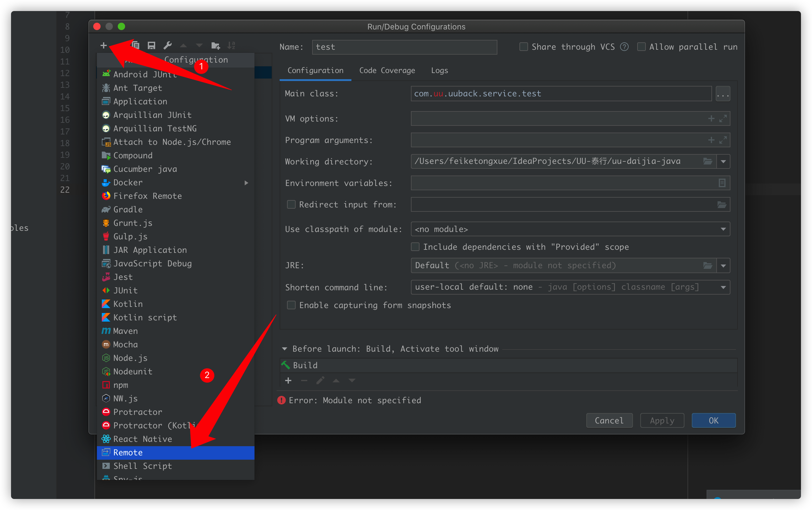
Task: Select Compound configuration type
Action: pos(176,156)
